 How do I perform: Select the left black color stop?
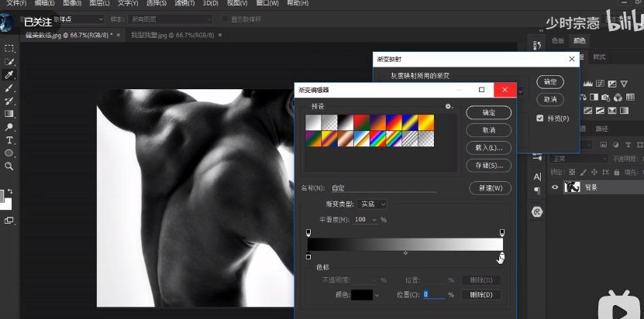(308, 256)
